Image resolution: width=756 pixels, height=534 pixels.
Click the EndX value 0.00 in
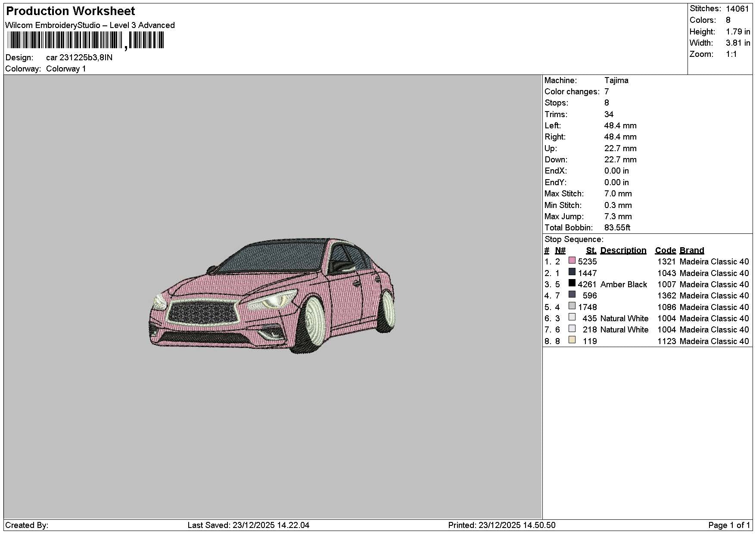point(616,171)
